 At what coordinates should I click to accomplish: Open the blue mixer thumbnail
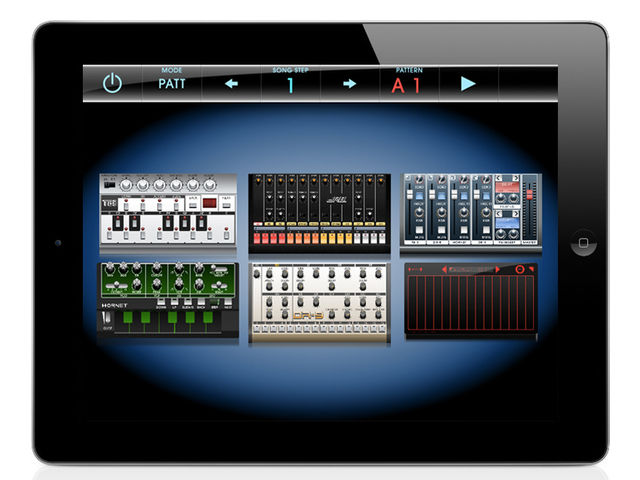pos(471,210)
